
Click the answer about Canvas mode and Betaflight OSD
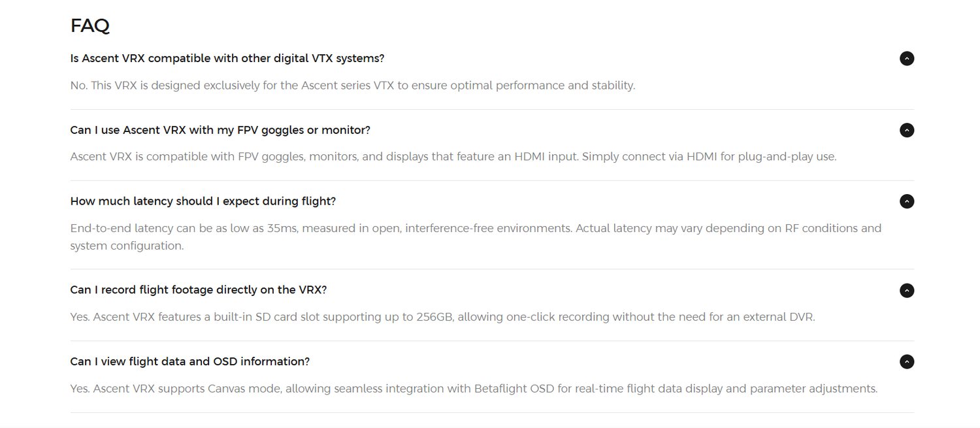pyautogui.click(x=474, y=389)
